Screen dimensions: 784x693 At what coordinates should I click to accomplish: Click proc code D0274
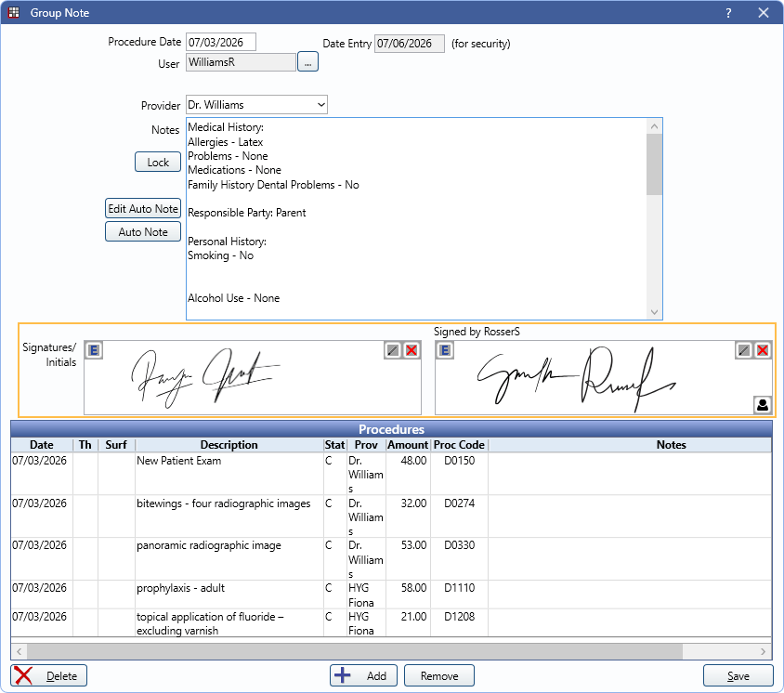pos(460,503)
